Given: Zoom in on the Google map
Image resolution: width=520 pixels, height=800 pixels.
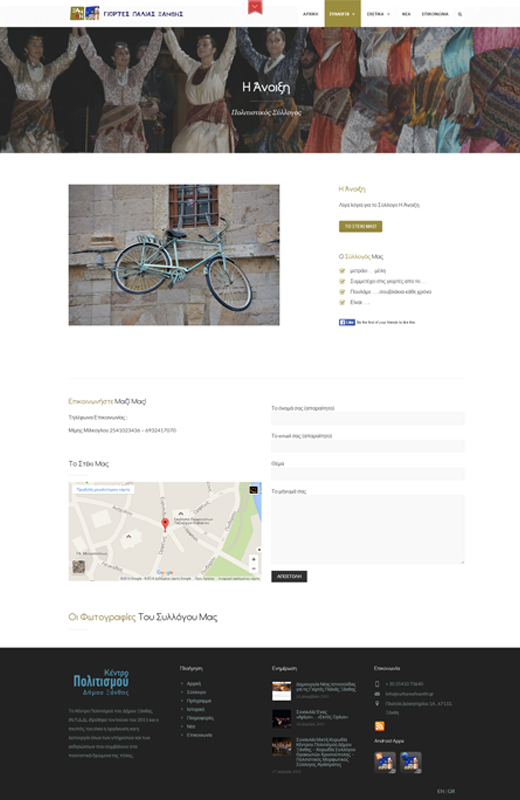Looking at the screenshot, I should tap(254, 559).
